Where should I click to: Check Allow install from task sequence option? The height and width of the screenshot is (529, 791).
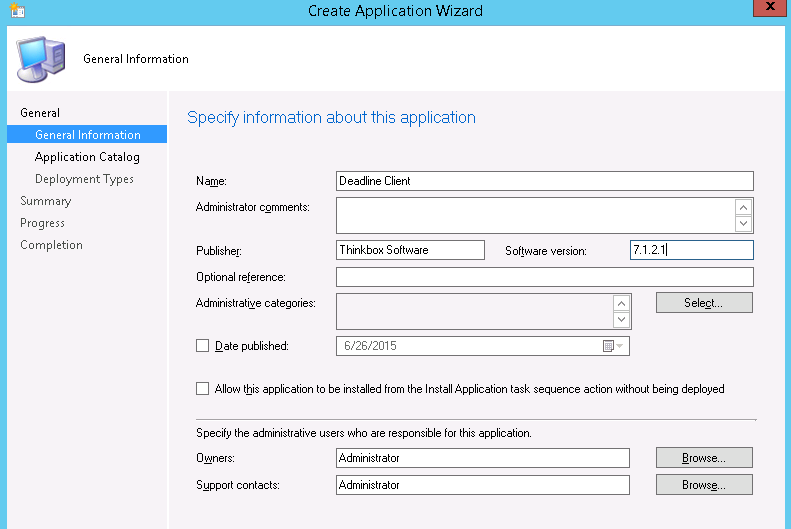tap(203, 389)
